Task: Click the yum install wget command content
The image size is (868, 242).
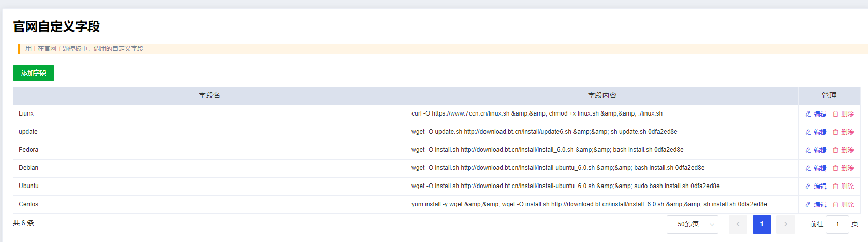Action: tap(590, 204)
